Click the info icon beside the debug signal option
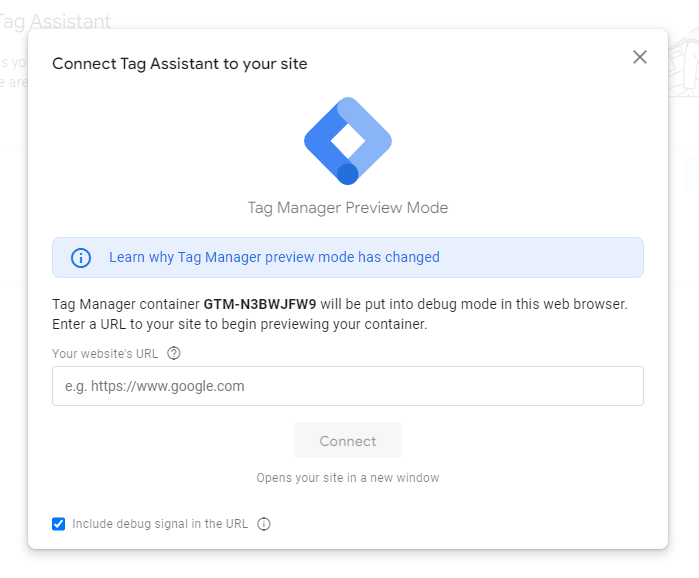699x578 pixels. click(x=264, y=524)
